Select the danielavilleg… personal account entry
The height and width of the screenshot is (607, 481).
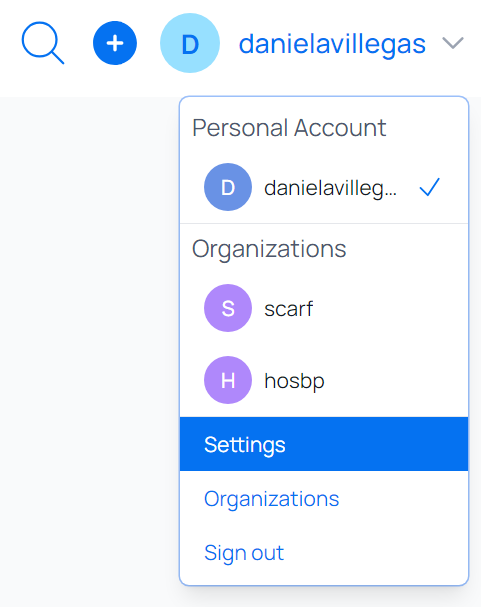click(x=324, y=187)
